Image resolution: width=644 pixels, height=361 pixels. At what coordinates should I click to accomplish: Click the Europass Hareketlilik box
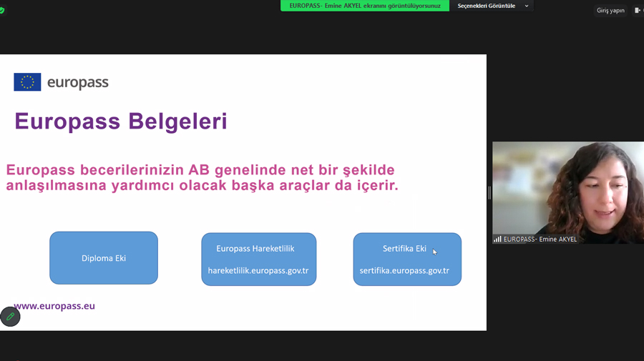(x=259, y=259)
